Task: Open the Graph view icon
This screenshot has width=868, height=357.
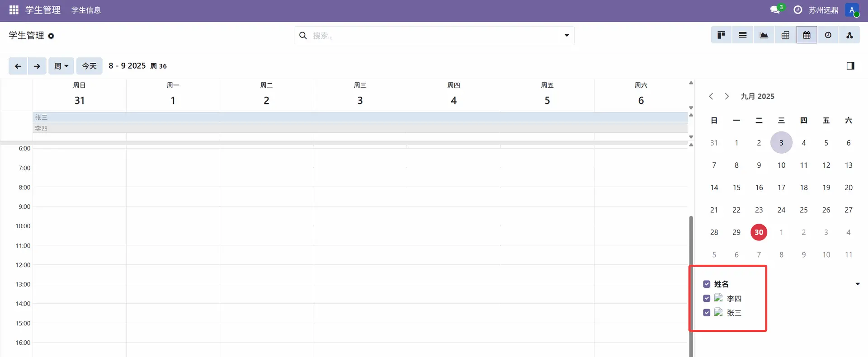Action: (764, 35)
